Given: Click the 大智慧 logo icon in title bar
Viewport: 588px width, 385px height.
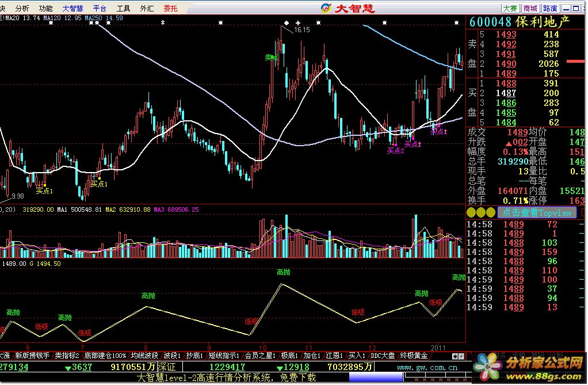Looking at the screenshot, I should [326, 8].
